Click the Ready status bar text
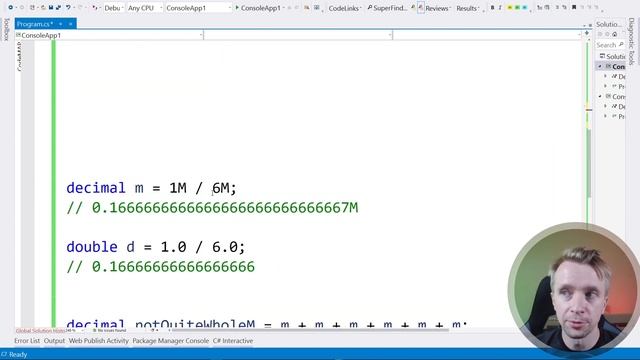 (18, 354)
